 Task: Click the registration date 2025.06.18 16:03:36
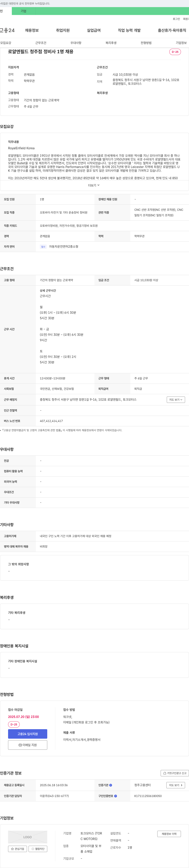54,785
